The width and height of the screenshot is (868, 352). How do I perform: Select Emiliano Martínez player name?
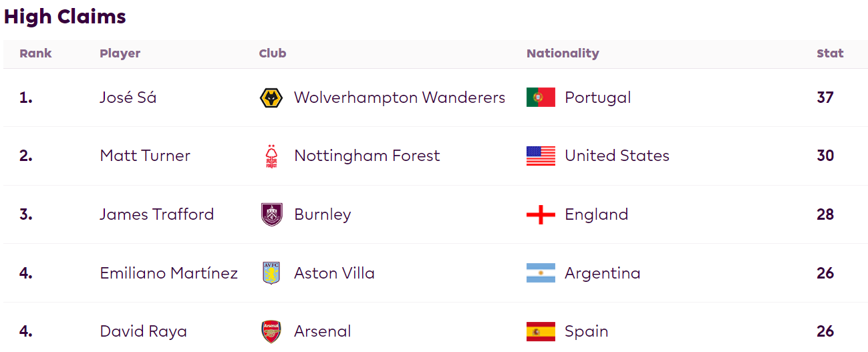coord(168,273)
